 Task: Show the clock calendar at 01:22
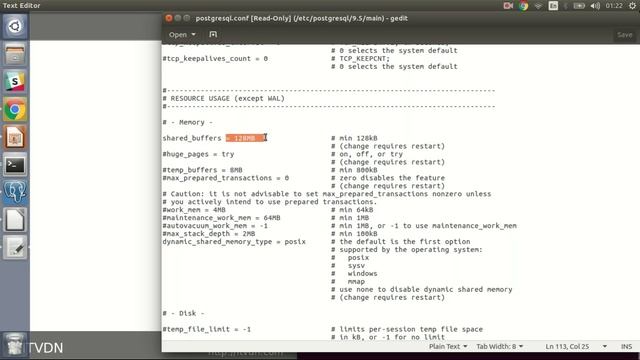coord(614,6)
